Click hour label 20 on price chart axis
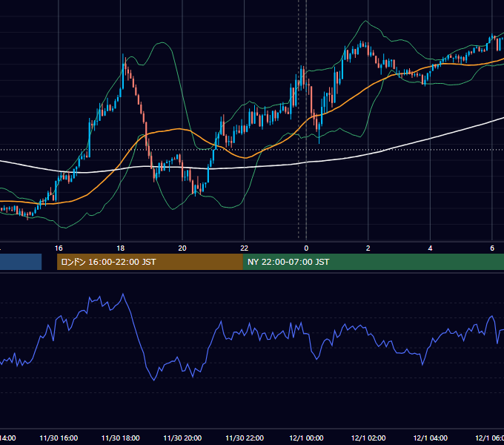 [x=182, y=248]
